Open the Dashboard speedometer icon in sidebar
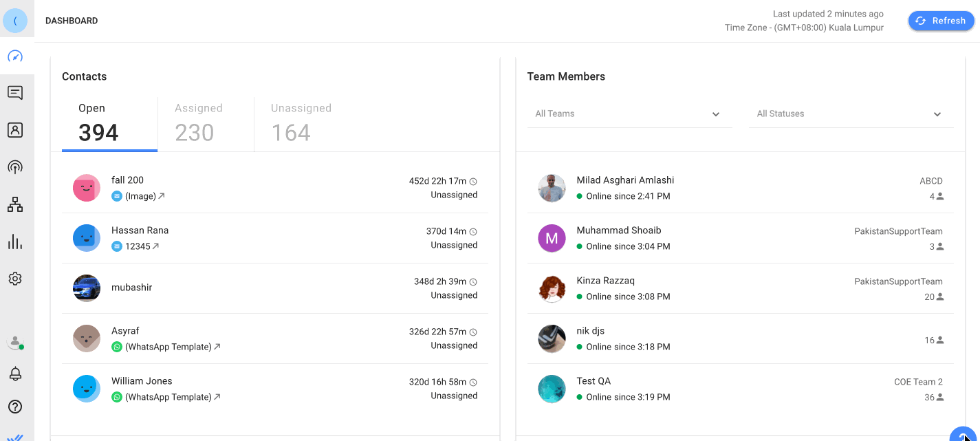The width and height of the screenshot is (980, 441). [x=15, y=56]
